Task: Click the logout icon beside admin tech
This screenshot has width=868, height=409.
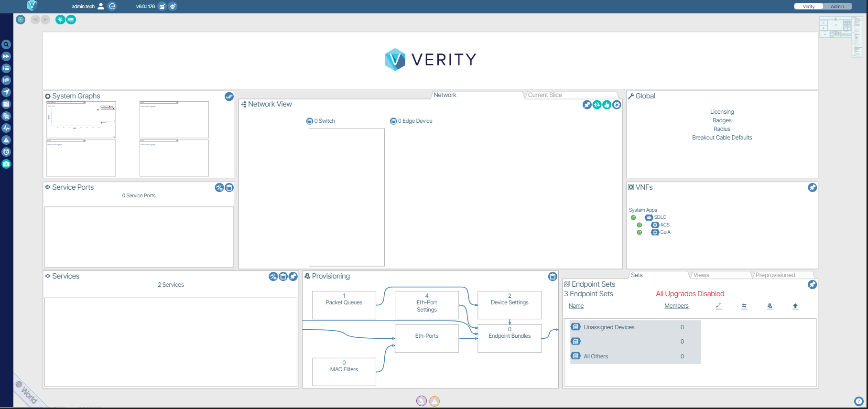Action: 112,6
